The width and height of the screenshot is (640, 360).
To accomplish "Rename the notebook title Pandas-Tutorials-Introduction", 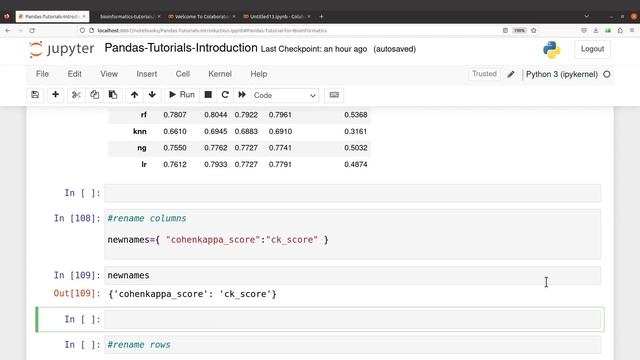I will (181, 48).
